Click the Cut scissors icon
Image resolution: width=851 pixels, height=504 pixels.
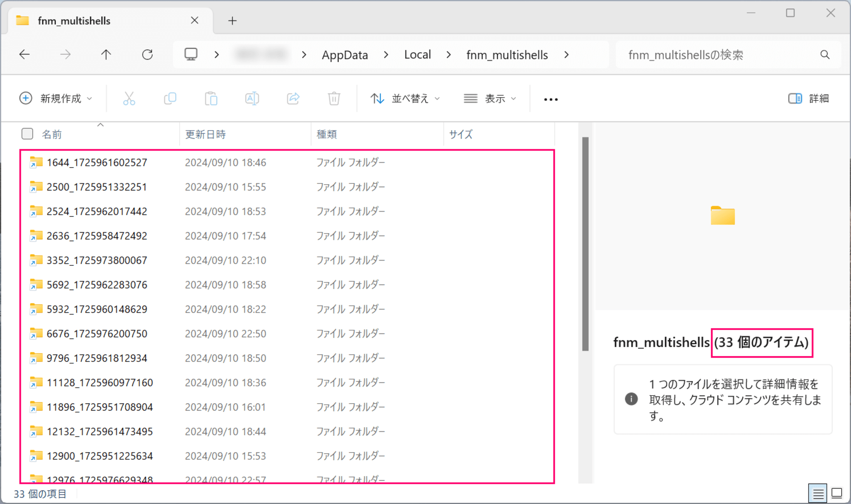point(129,99)
